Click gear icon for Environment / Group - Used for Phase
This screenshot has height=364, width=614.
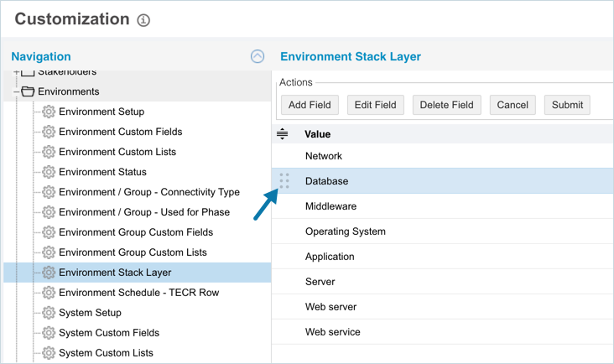click(49, 212)
